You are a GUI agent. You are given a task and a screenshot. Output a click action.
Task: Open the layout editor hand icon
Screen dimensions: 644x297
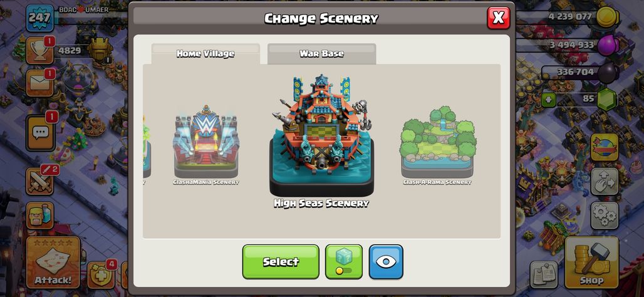[x=605, y=181]
